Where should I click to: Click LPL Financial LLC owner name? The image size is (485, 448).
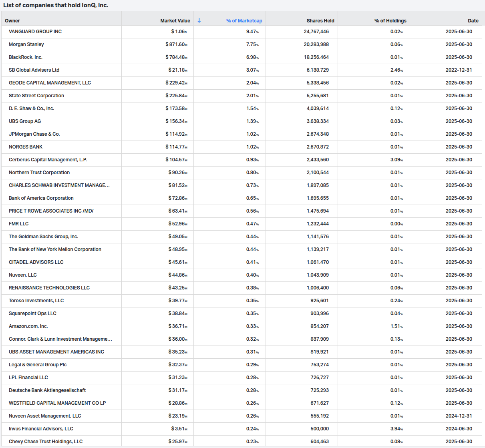click(x=28, y=378)
